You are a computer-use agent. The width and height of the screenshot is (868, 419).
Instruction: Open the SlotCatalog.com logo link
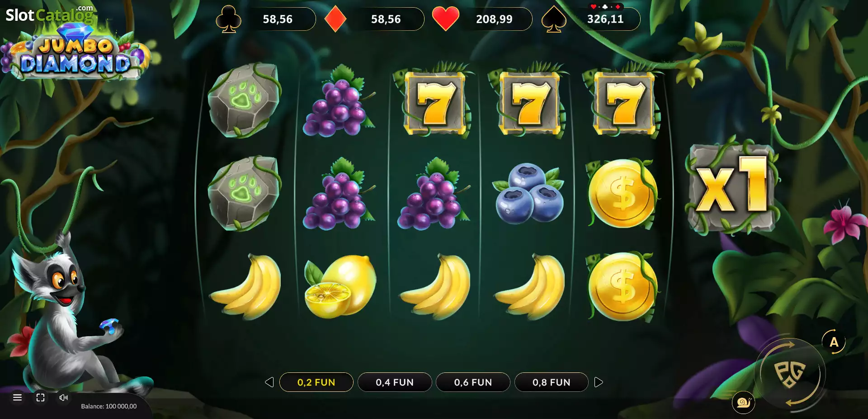(x=49, y=14)
